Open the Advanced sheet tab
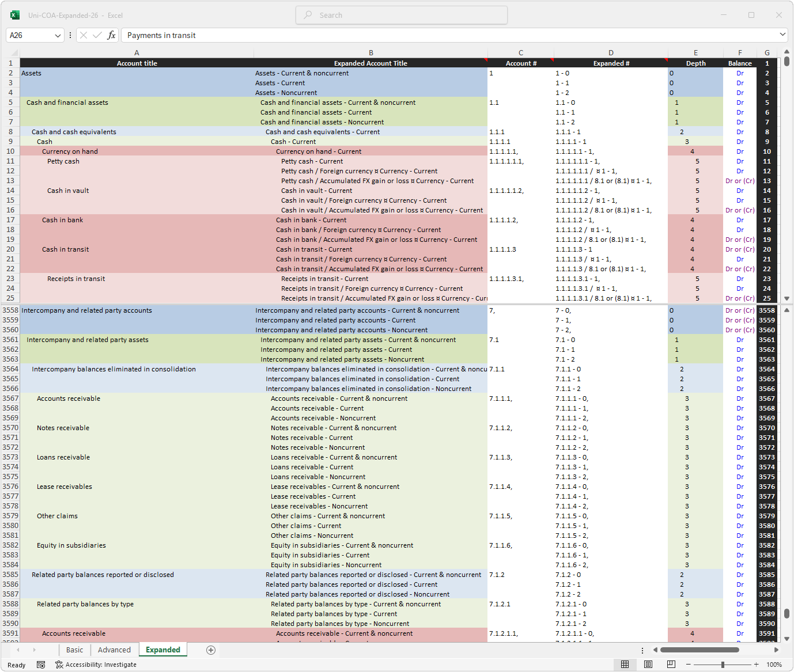 114,650
